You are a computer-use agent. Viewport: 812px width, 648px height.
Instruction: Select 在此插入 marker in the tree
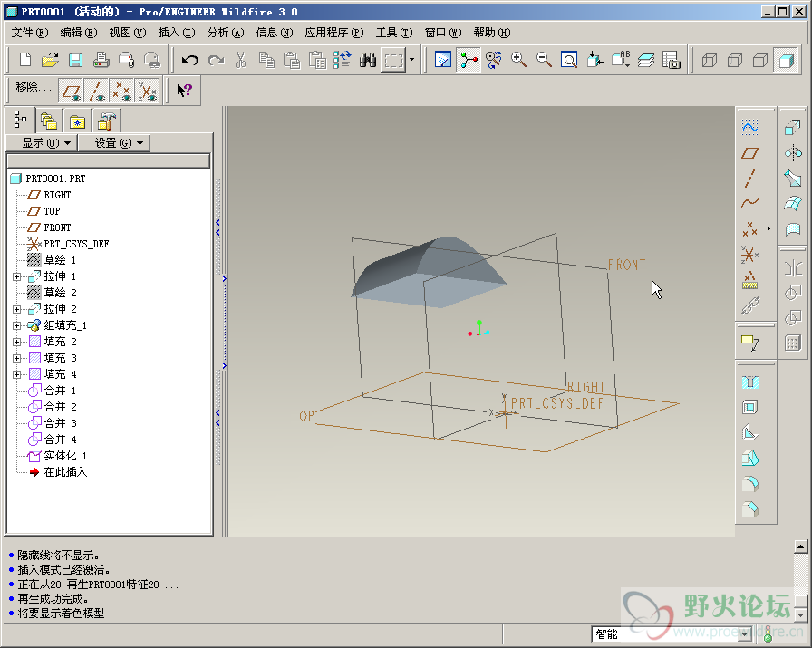tap(65, 472)
